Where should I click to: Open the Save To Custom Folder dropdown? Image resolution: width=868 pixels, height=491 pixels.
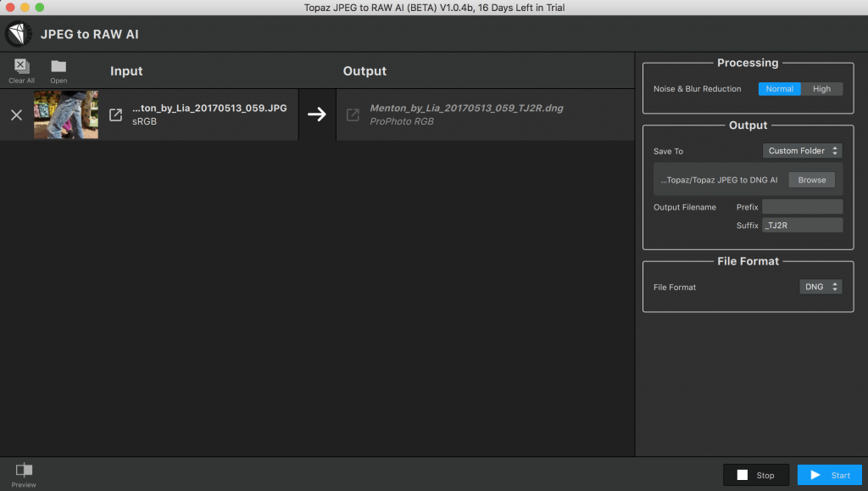pos(802,151)
